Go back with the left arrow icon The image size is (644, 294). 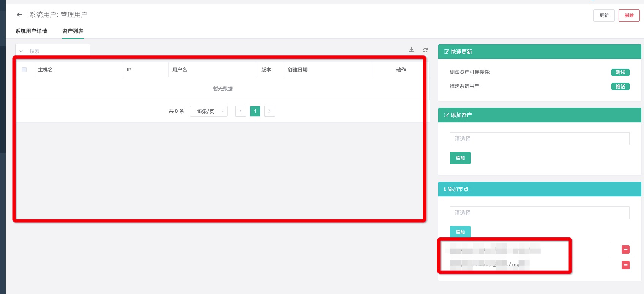point(19,14)
